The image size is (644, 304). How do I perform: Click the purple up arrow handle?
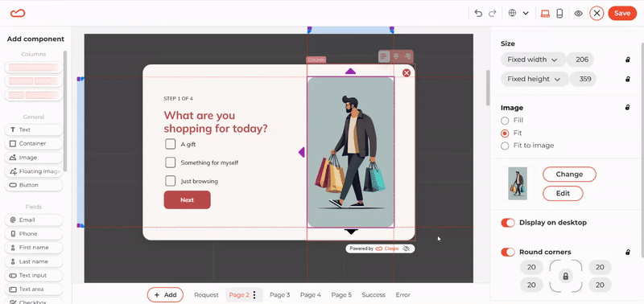tap(350, 72)
